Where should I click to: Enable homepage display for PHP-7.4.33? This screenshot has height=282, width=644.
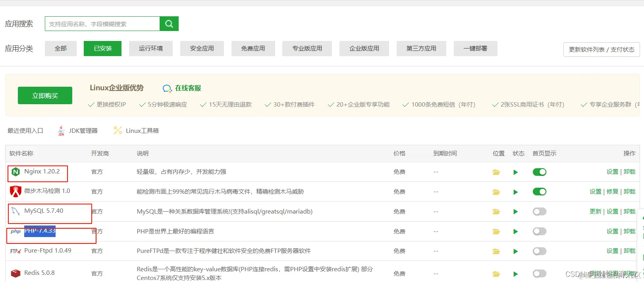click(539, 231)
